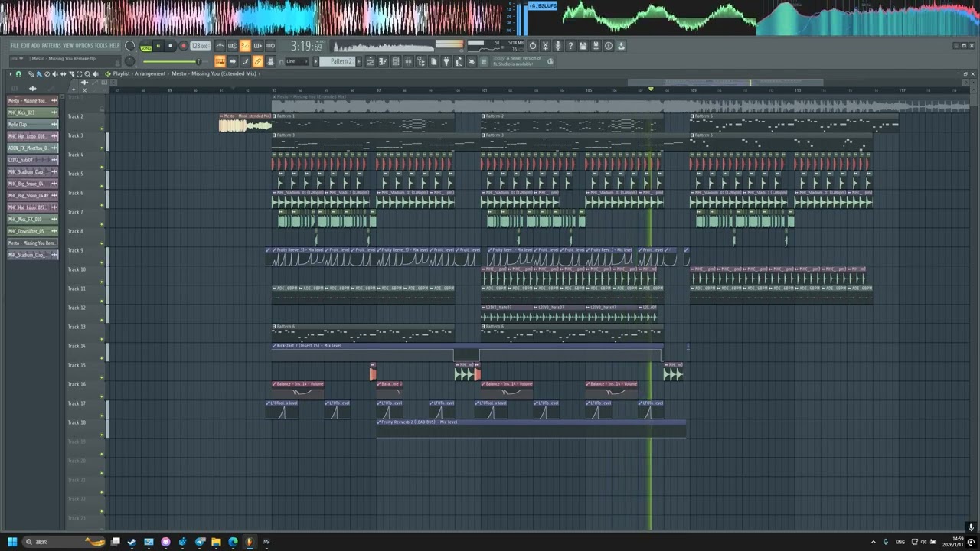Screen dimensions: 980x551
Task: Open the Line snap dropdown
Action: pos(296,61)
